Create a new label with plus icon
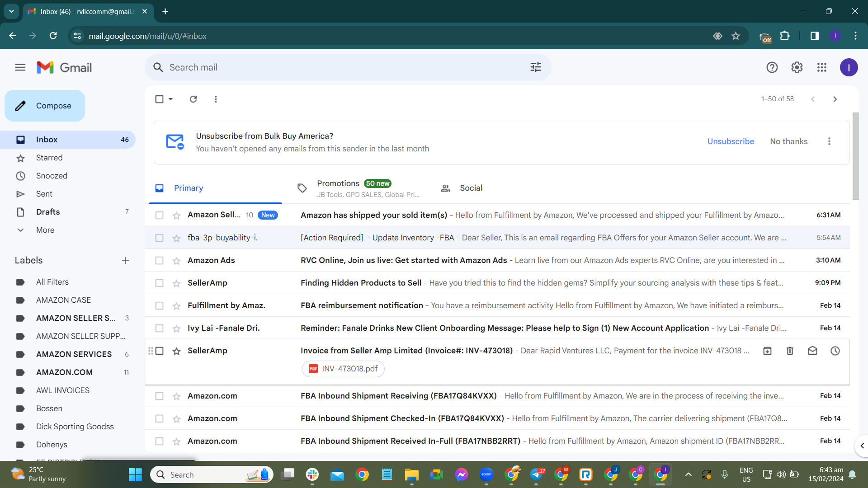This screenshot has height=488, width=868. pyautogui.click(x=125, y=260)
